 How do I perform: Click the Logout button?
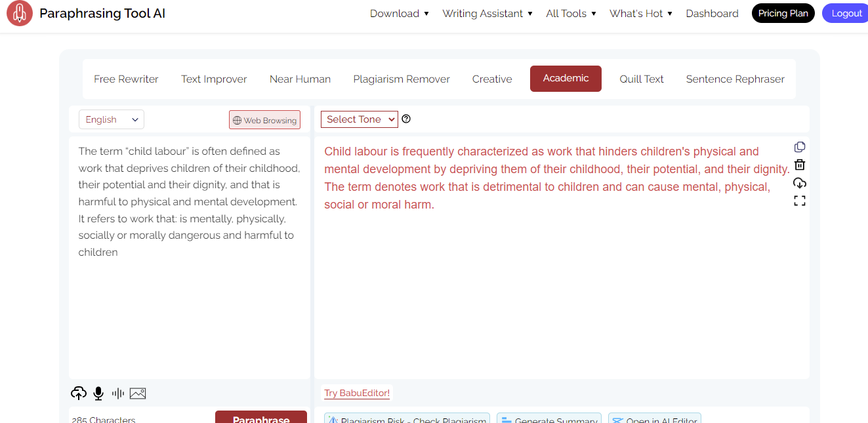tap(846, 13)
